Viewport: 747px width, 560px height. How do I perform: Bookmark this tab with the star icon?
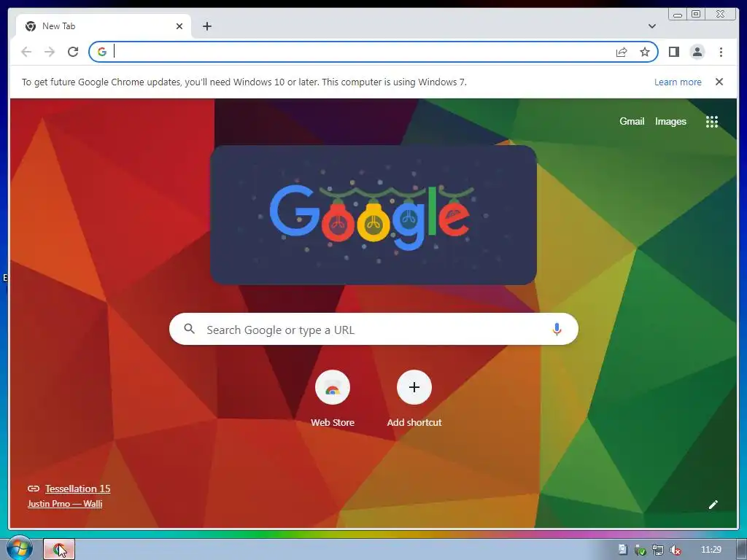[x=645, y=52]
